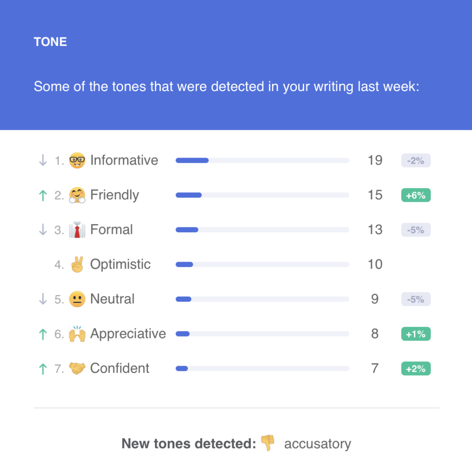Click the shirt and tie icon beside Formal
Viewport: 472px width, 476px height.
(x=77, y=230)
